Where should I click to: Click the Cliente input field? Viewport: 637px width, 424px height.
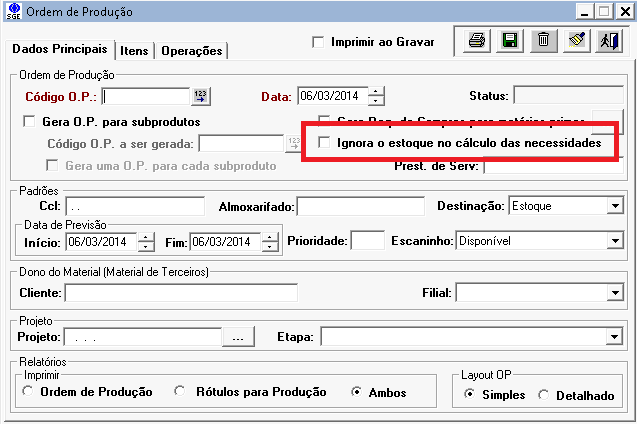(180, 294)
